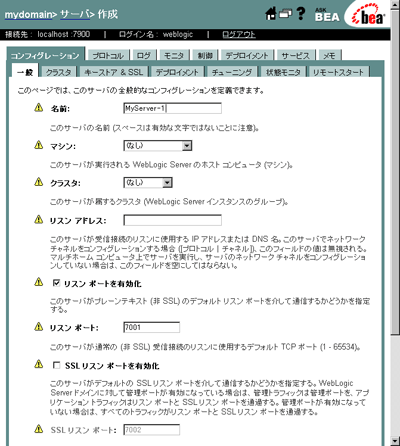400x446 pixels.
Task: Open the クラスタ dropdown list
Action: pyautogui.click(x=148, y=183)
